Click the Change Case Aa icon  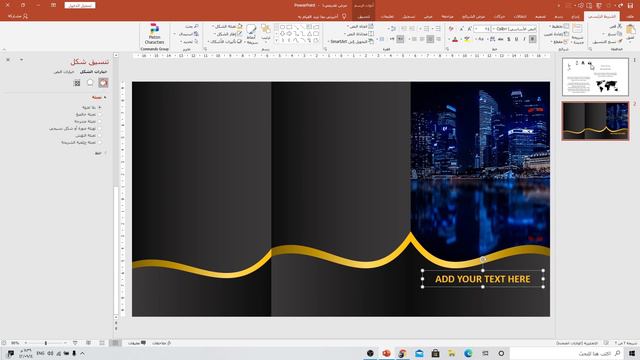[x=481, y=39]
